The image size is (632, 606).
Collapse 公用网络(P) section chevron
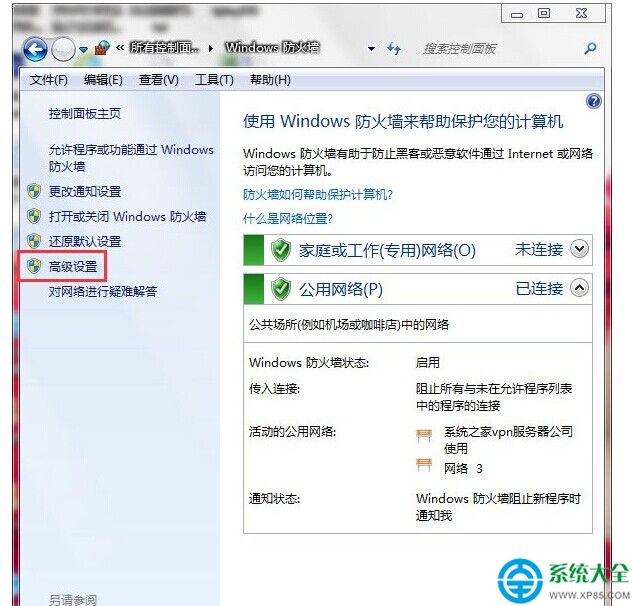[579, 288]
